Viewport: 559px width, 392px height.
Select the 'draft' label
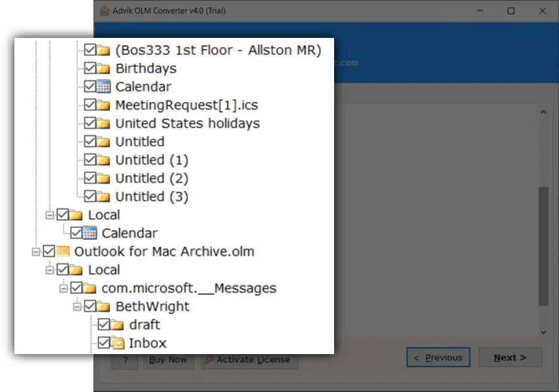[x=144, y=325]
